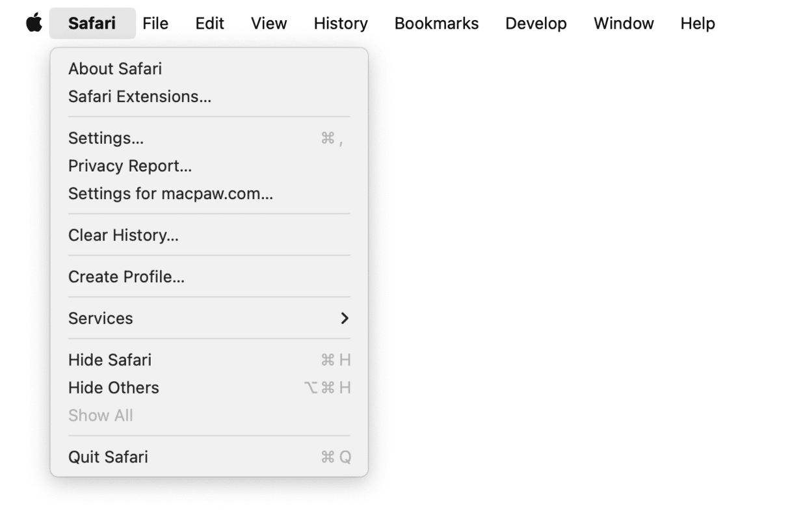Open the Apple logo menu
The width and height of the screenshot is (790, 532).
[34, 23]
